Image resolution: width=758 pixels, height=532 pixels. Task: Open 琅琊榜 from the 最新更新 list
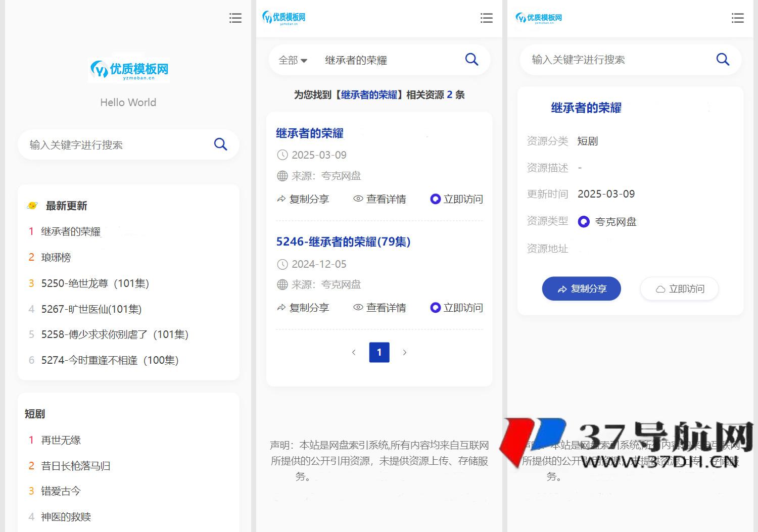(x=56, y=257)
